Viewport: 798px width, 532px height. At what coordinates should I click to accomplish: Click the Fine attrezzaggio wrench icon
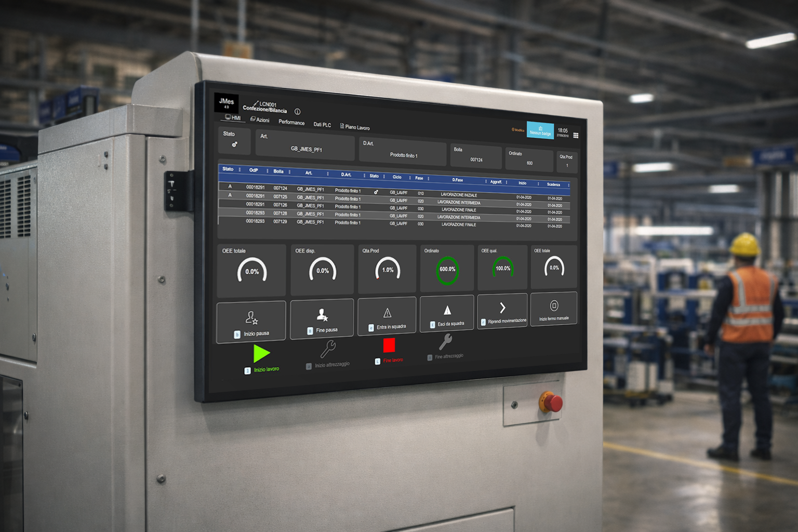click(445, 342)
